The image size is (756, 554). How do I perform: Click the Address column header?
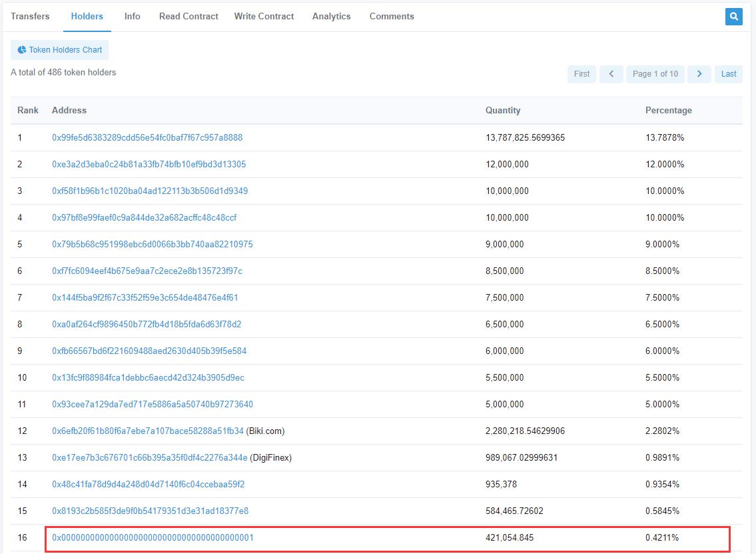click(69, 110)
